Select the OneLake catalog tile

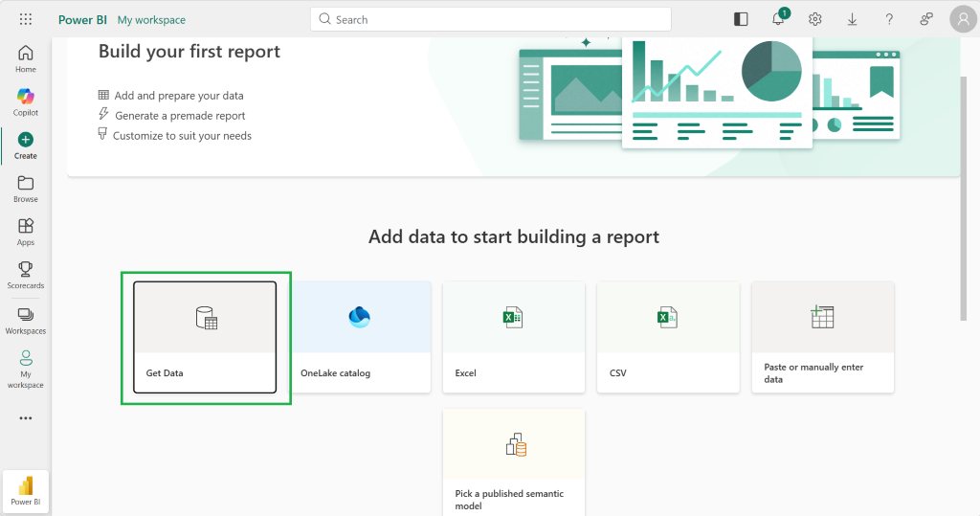click(x=360, y=337)
